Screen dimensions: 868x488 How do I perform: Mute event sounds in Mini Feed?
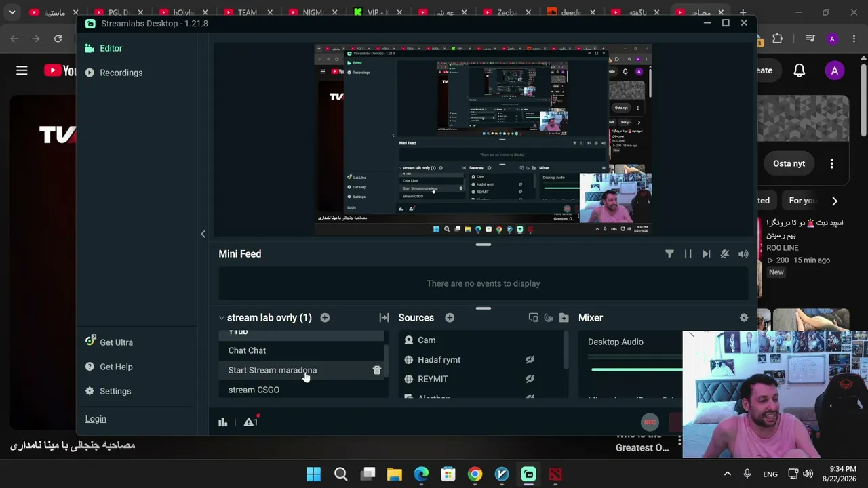click(x=725, y=253)
